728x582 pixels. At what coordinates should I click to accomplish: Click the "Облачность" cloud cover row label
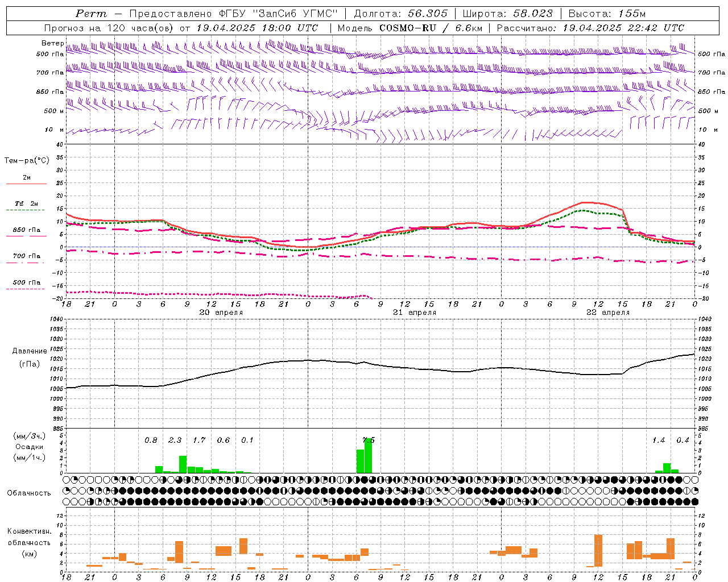pyautogui.click(x=29, y=493)
